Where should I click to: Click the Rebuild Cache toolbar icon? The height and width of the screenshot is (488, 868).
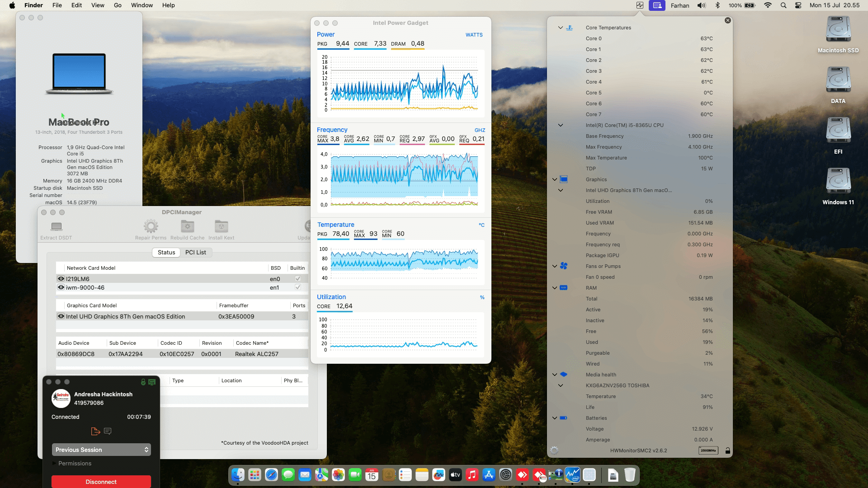pyautogui.click(x=188, y=226)
